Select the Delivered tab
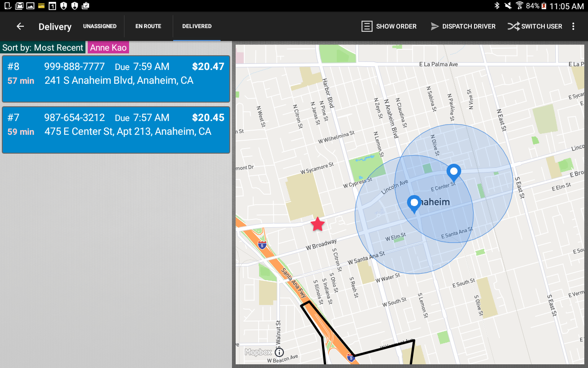Viewport: 588px width, 368px height. (x=197, y=26)
